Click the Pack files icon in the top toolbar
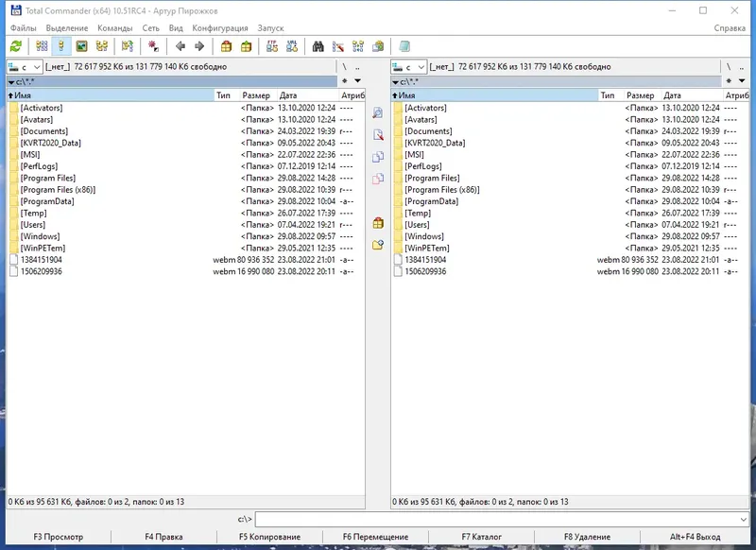 click(x=226, y=46)
